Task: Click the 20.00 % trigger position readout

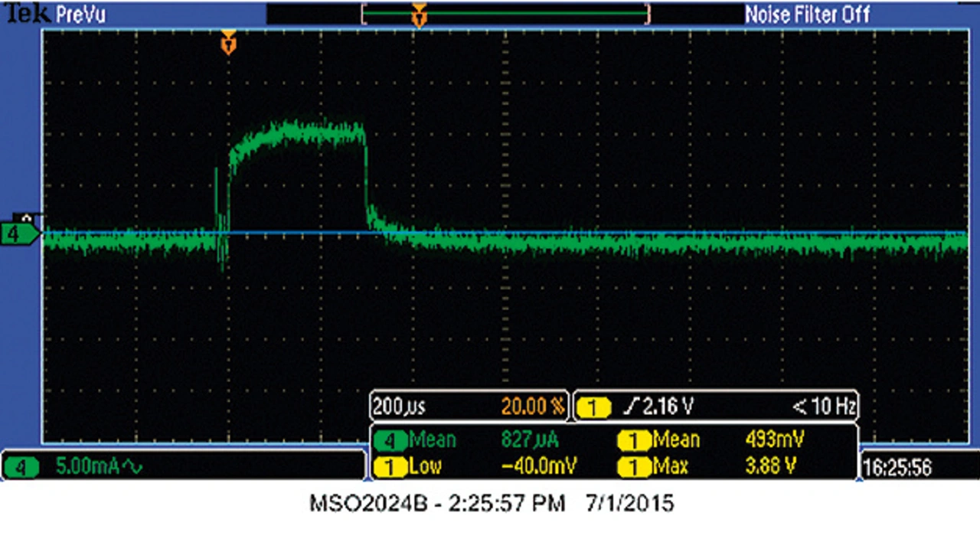Action: [533, 407]
